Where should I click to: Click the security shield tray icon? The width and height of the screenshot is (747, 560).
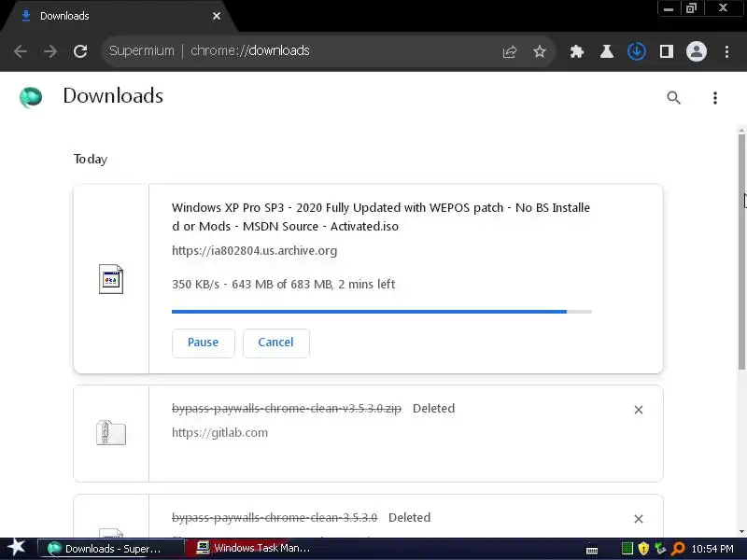click(643, 549)
